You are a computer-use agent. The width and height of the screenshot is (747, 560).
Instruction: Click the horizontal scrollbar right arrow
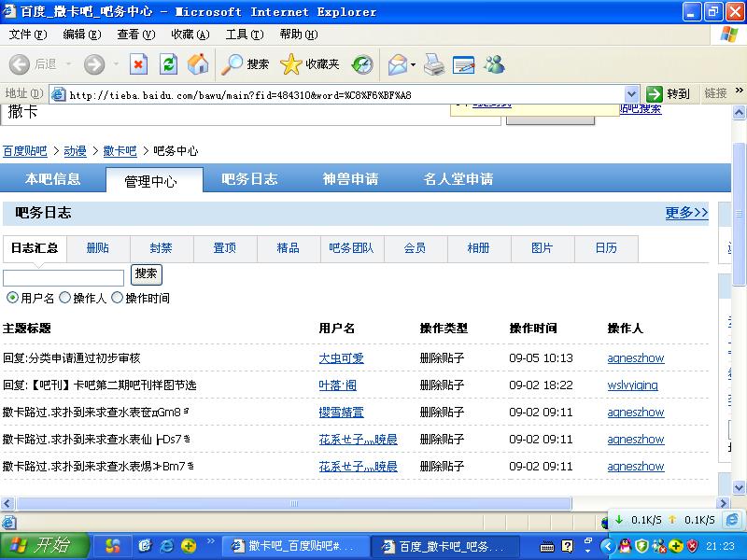pos(724,503)
